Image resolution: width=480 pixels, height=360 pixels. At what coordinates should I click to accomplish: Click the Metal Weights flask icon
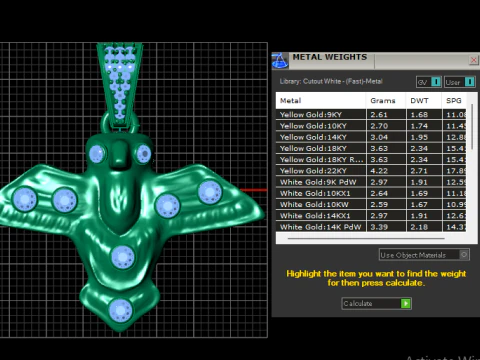coord(280,61)
